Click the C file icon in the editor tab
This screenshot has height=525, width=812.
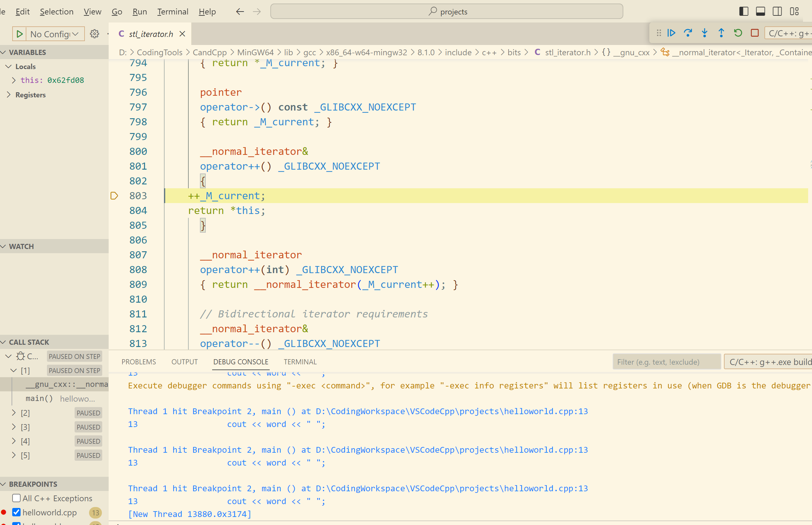click(x=121, y=34)
